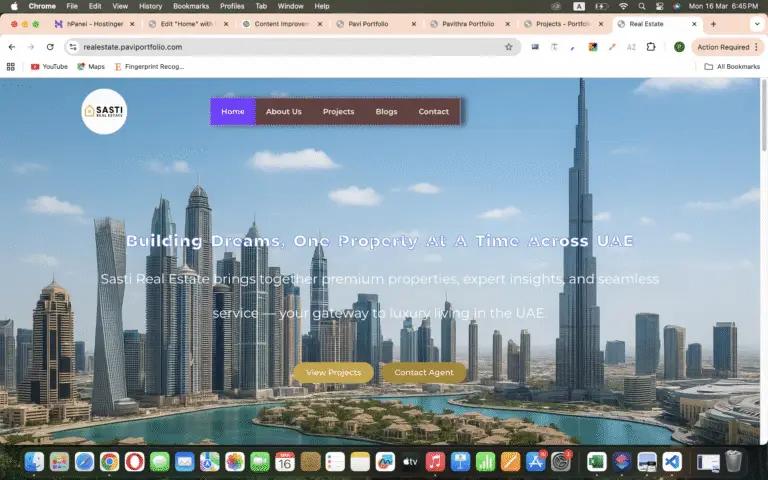The image size is (768, 480).
Task: Open the Trash in the dock
Action: click(734, 461)
